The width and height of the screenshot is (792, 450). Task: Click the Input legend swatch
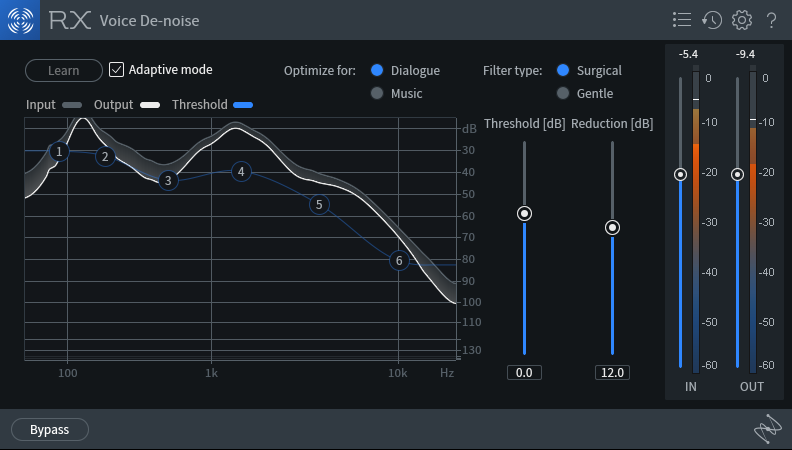(72, 105)
